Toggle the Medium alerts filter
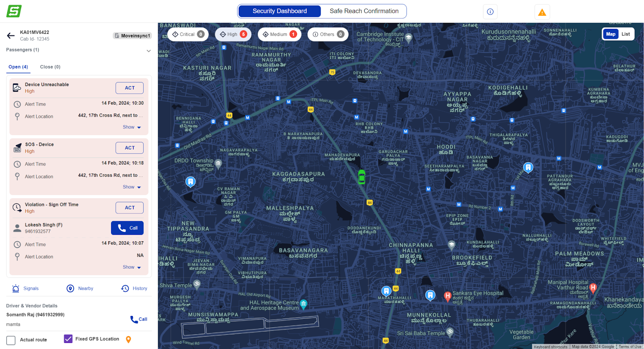Image resolution: width=644 pixels, height=349 pixels. (x=280, y=35)
